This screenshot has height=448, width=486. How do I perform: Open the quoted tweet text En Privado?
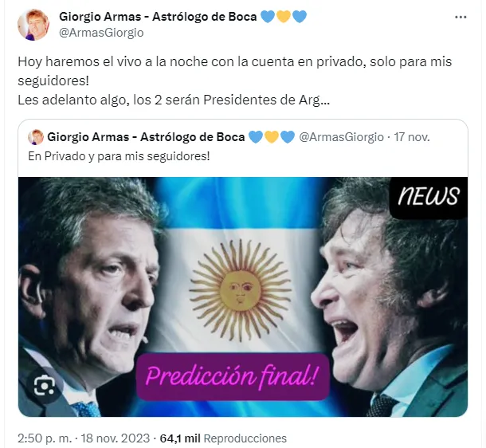(x=119, y=156)
